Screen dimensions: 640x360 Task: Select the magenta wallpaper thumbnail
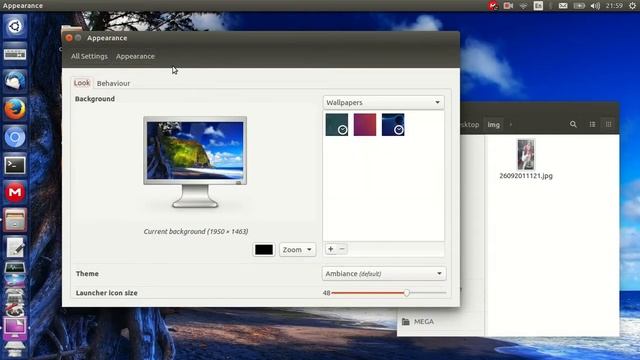[365, 124]
